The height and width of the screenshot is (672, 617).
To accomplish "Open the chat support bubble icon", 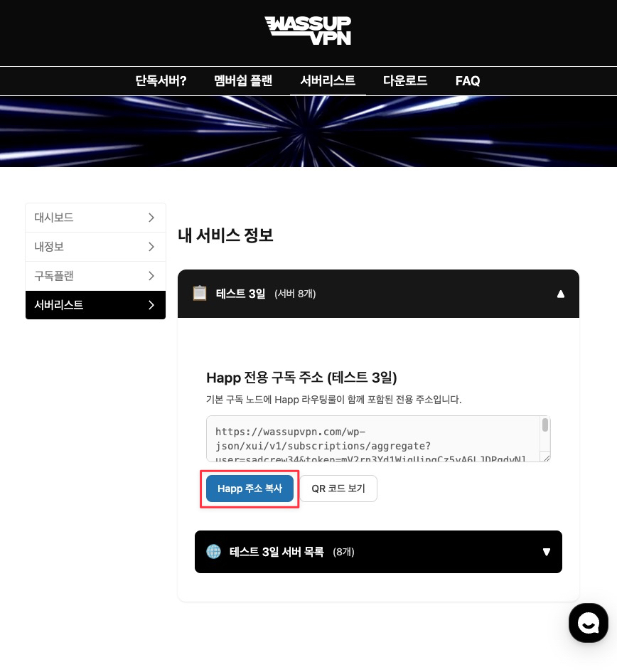I will 589,623.
